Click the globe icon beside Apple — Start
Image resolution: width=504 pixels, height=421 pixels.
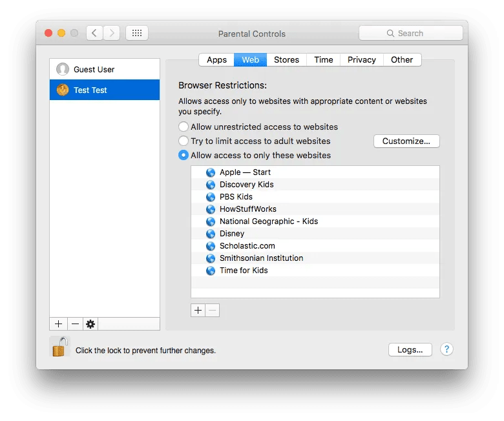tap(211, 172)
